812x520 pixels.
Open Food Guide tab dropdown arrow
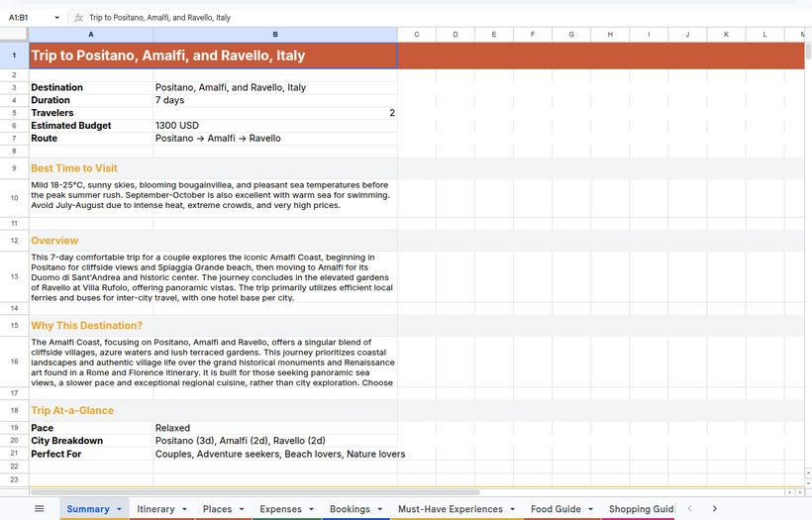click(590, 509)
